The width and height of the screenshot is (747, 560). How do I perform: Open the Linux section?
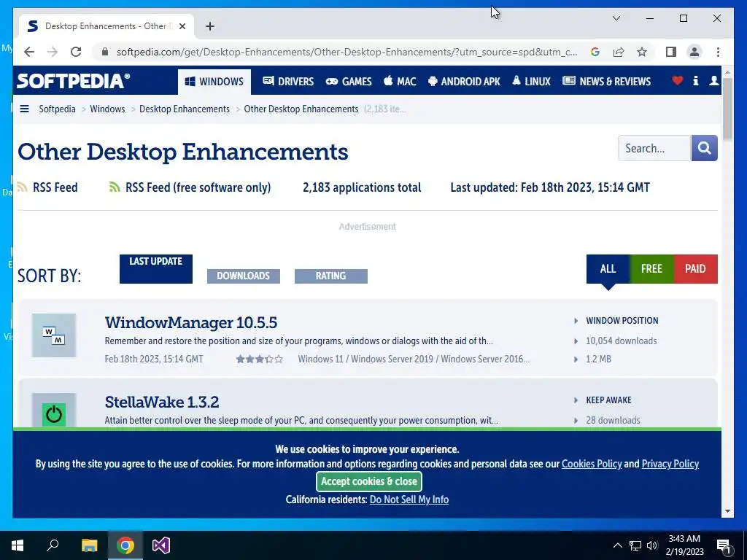531,82
